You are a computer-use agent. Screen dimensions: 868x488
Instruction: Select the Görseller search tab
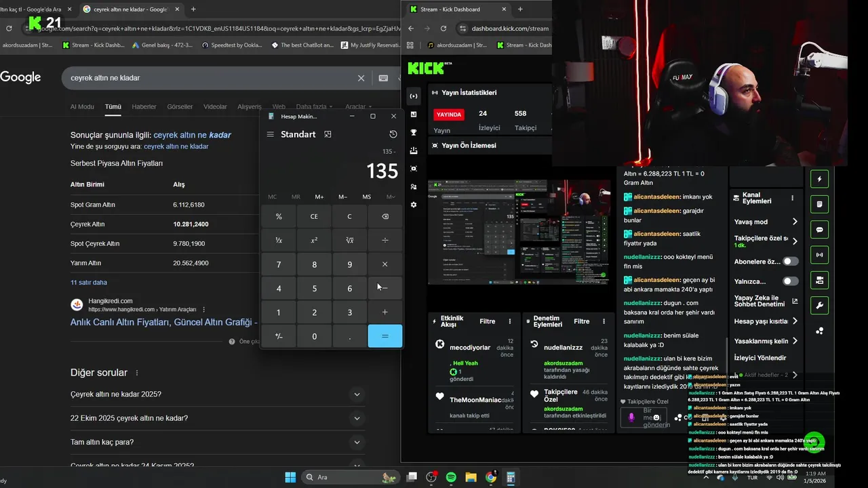180,106
